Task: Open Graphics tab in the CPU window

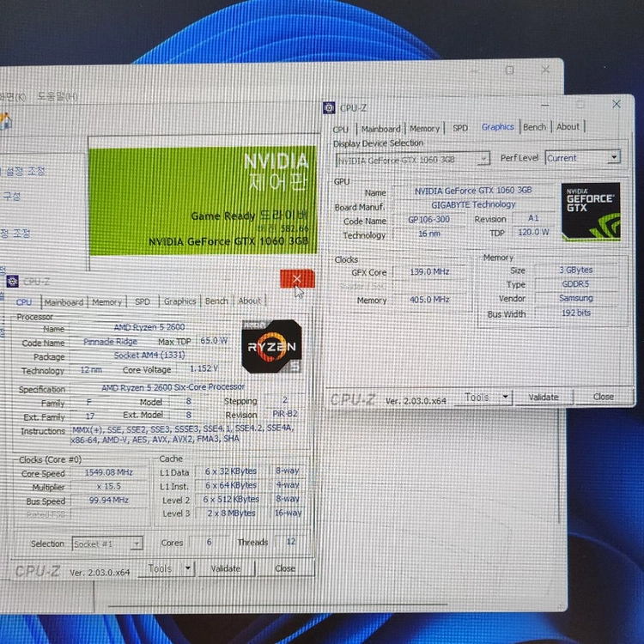Action: click(x=179, y=301)
